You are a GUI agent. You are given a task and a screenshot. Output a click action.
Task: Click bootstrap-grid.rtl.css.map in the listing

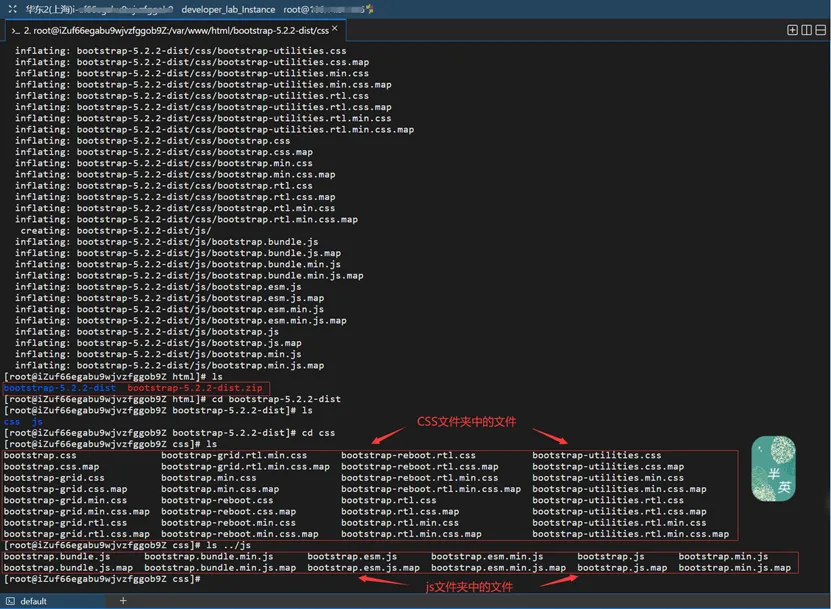pyautogui.click(x=76, y=534)
